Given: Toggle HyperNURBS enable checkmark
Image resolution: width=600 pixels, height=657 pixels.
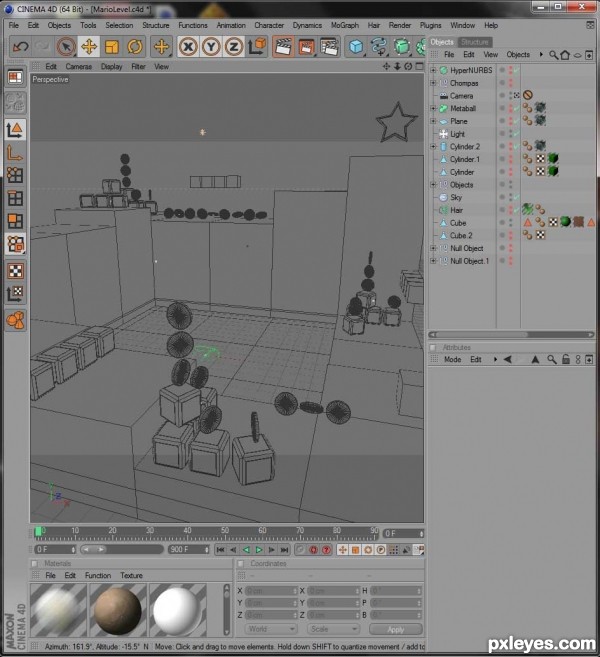Looking at the screenshot, I should [517, 70].
